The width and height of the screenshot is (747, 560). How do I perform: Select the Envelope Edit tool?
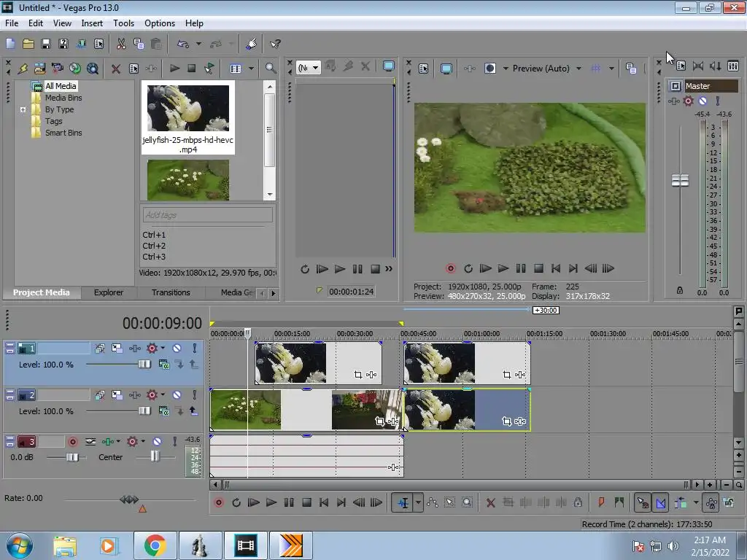coord(433,502)
